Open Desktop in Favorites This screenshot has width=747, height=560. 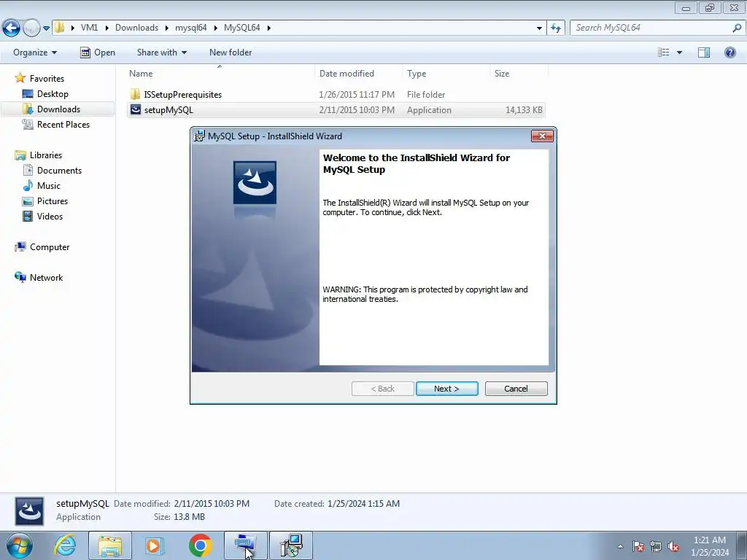pyautogui.click(x=53, y=94)
